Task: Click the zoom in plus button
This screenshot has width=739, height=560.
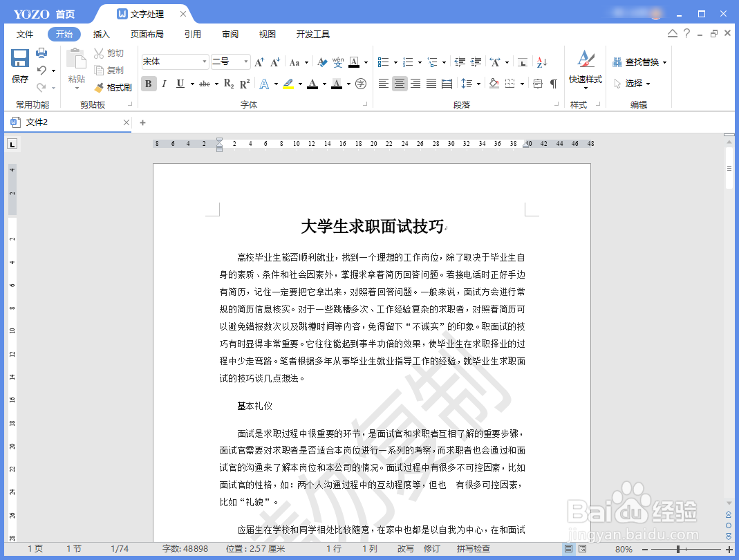Action: coord(729,549)
